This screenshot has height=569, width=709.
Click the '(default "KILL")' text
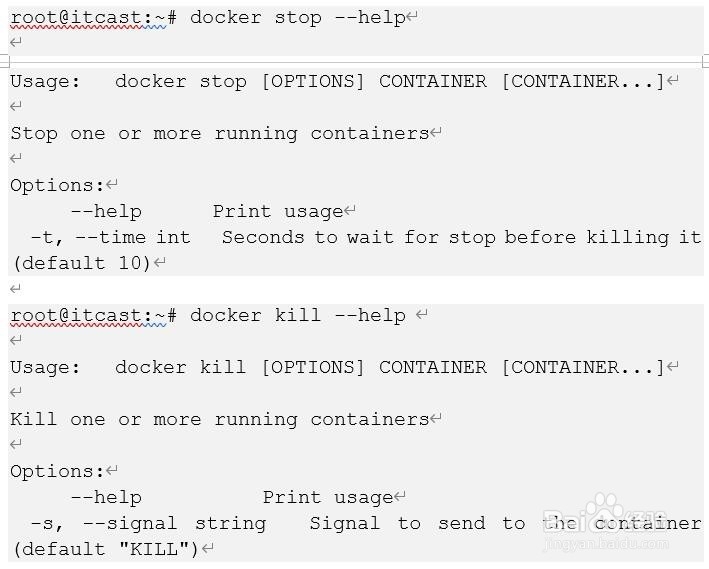click(x=106, y=550)
